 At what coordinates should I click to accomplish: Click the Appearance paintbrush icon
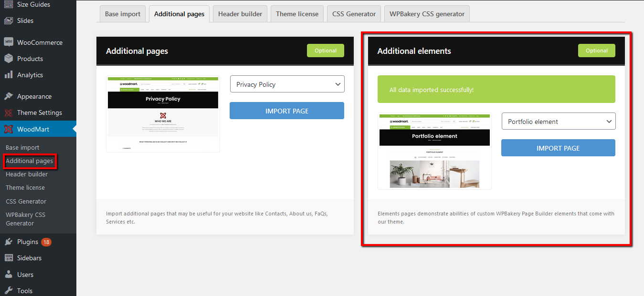click(9, 96)
